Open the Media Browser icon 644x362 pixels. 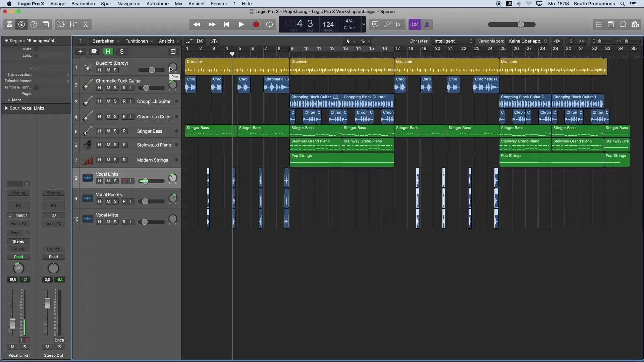coord(635,24)
